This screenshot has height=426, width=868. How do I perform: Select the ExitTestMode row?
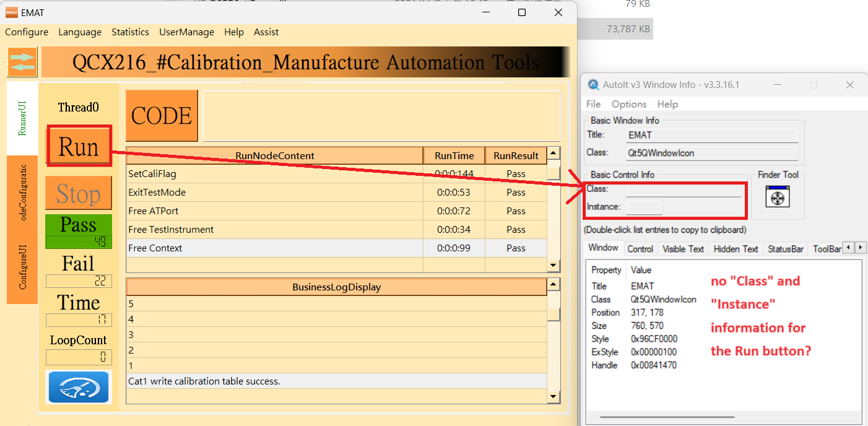(x=337, y=193)
